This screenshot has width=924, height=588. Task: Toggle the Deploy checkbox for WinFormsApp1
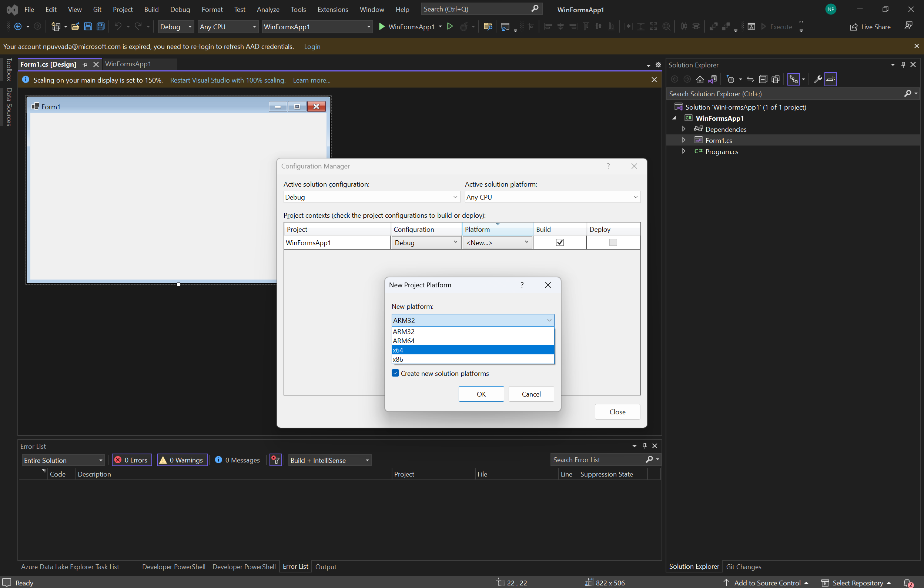[x=613, y=242]
